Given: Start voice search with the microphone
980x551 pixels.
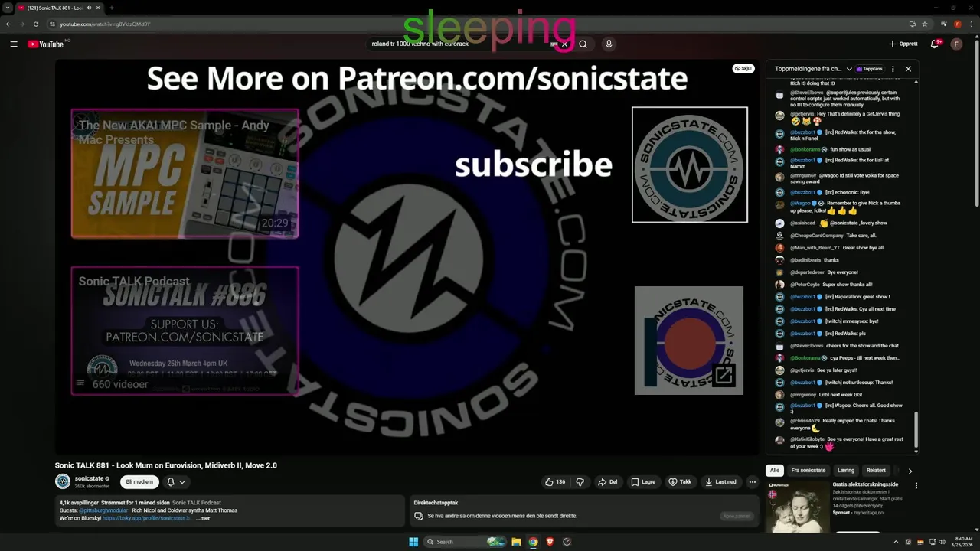Looking at the screenshot, I should 609,44.
